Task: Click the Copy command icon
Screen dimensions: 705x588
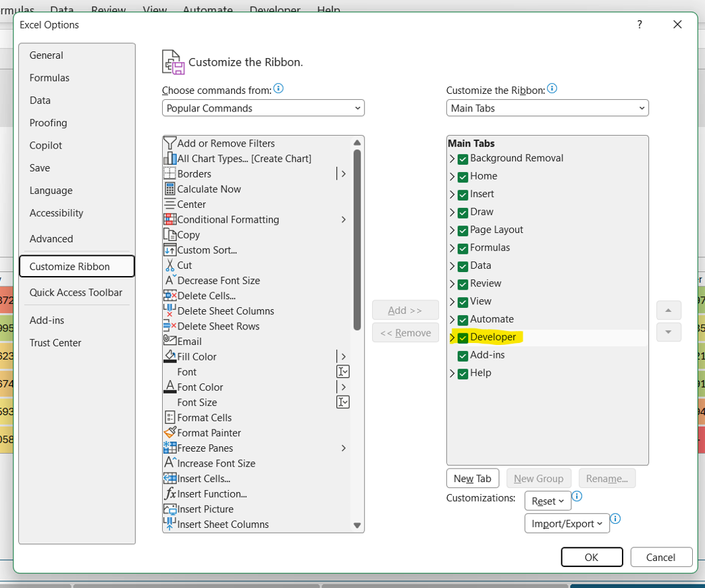Action: 169,235
